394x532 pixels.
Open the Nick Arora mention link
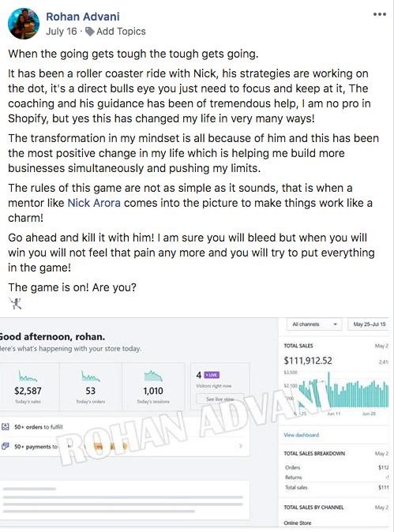(94, 203)
